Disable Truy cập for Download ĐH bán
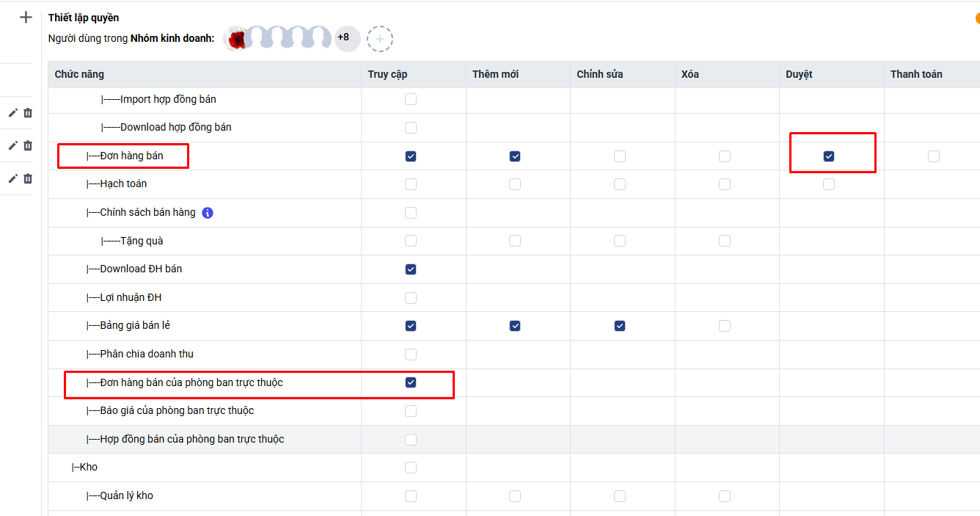980x516 pixels. pos(411,269)
